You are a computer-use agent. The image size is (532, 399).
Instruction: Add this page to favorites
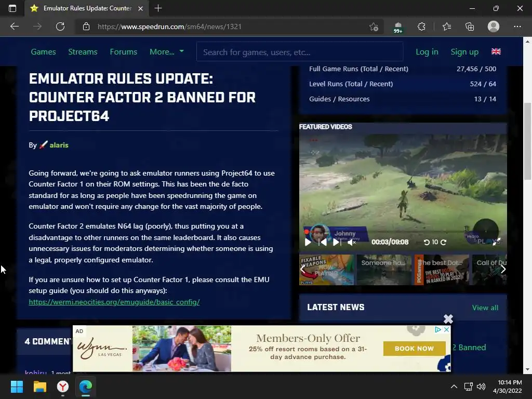pyautogui.click(x=374, y=26)
